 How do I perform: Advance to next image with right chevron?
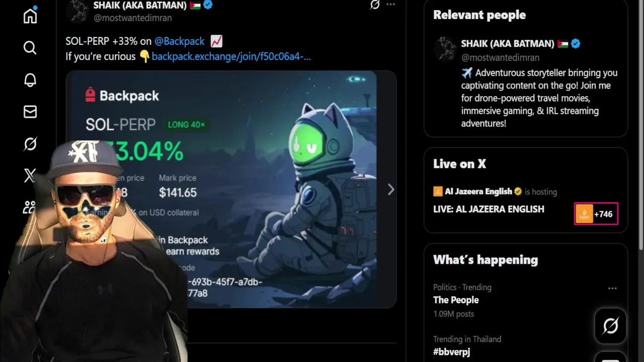(391, 190)
